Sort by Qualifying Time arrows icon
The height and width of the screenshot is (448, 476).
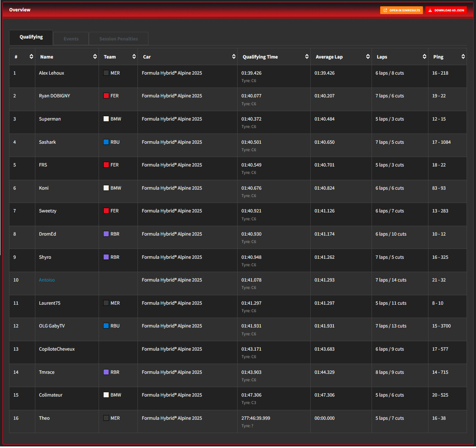307,57
